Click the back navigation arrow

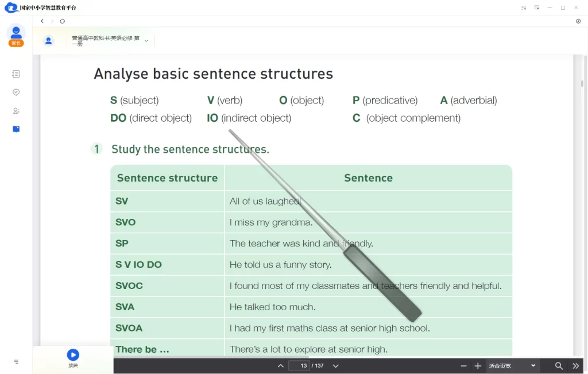coord(42,21)
